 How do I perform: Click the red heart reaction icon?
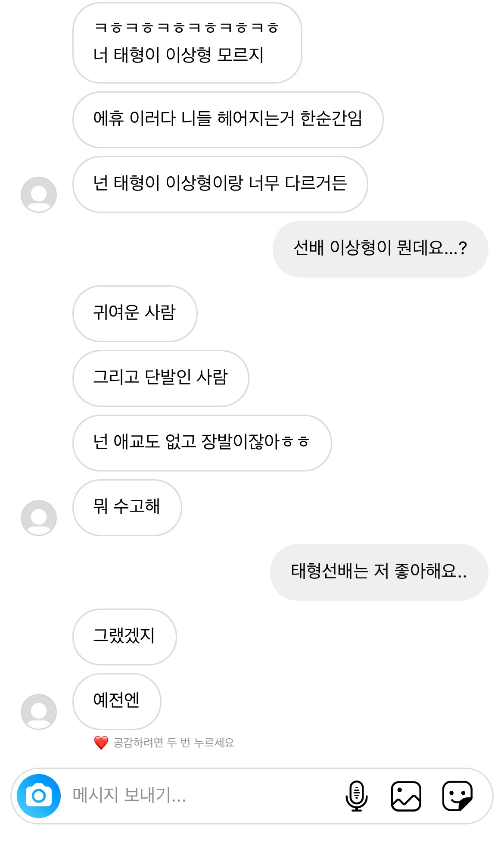coord(101,743)
